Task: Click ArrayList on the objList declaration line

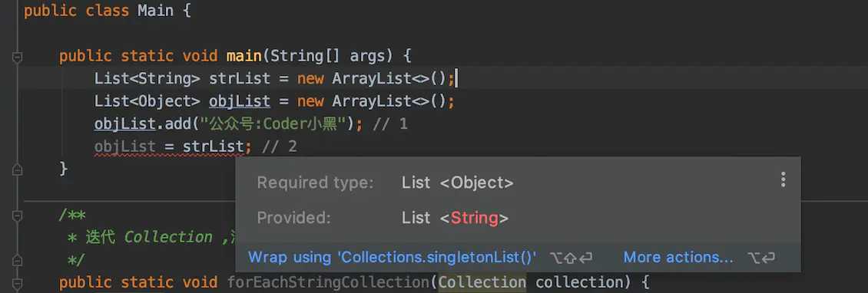Action: pyautogui.click(x=372, y=101)
